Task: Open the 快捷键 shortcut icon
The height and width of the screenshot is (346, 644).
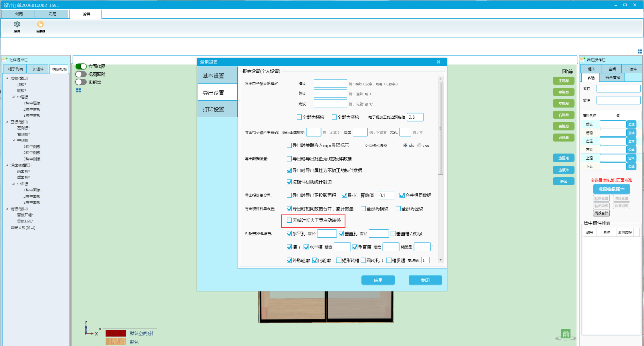Action: 41,24
